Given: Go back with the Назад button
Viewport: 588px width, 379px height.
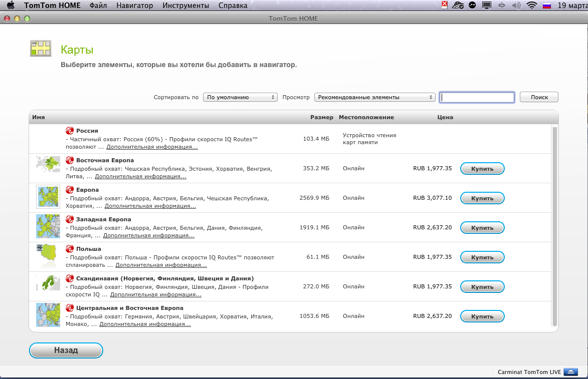Looking at the screenshot, I should (66, 350).
